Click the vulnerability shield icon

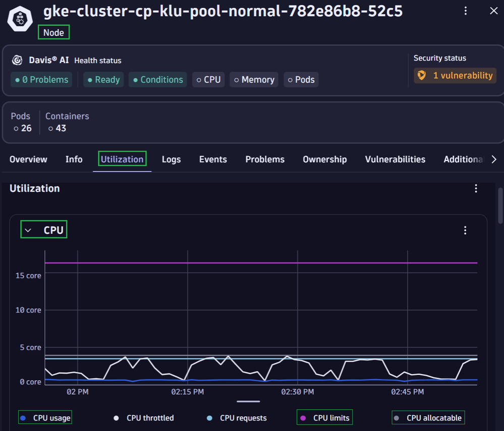point(421,76)
